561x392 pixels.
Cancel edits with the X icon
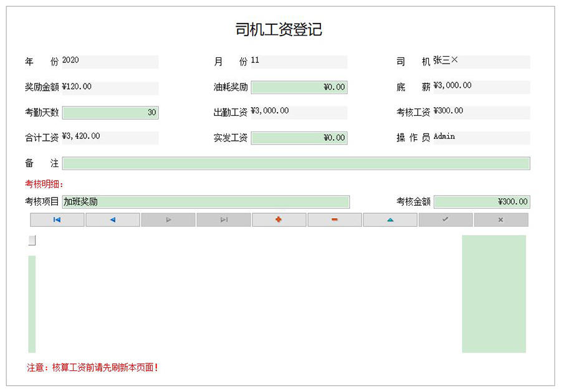tap(501, 219)
